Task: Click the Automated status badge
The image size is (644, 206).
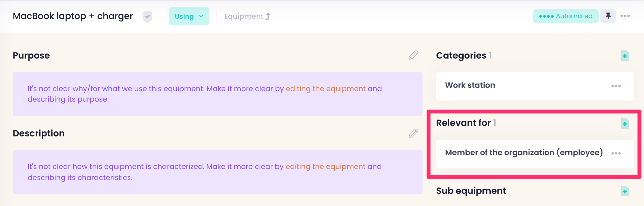Action: click(565, 16)
